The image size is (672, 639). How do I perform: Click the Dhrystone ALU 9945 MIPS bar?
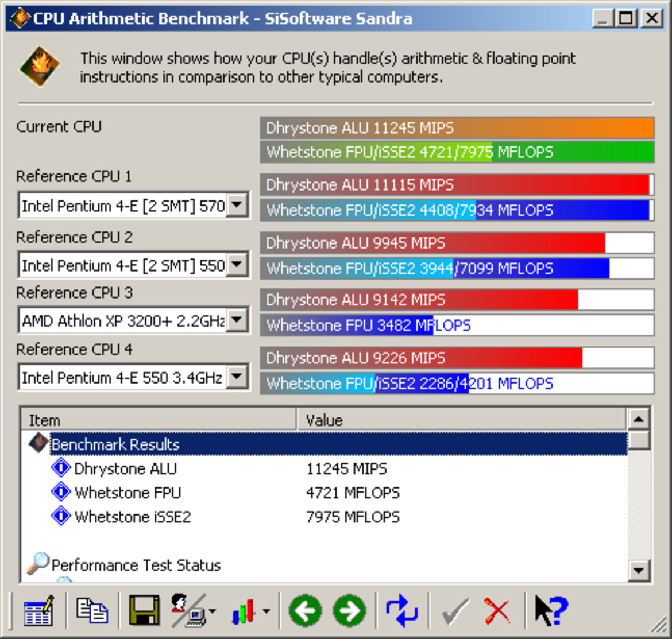click(457, 243)
